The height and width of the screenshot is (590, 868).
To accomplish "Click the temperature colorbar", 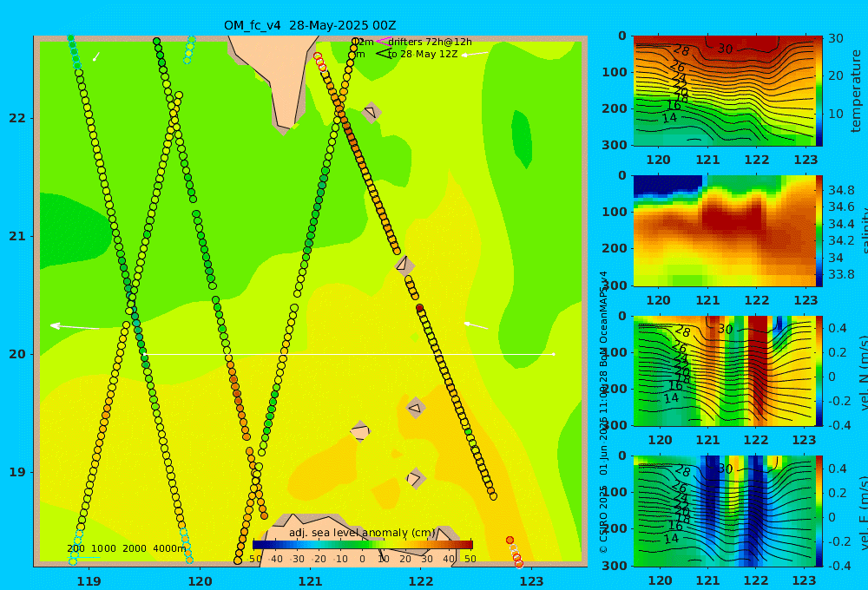I will [819, 91].
